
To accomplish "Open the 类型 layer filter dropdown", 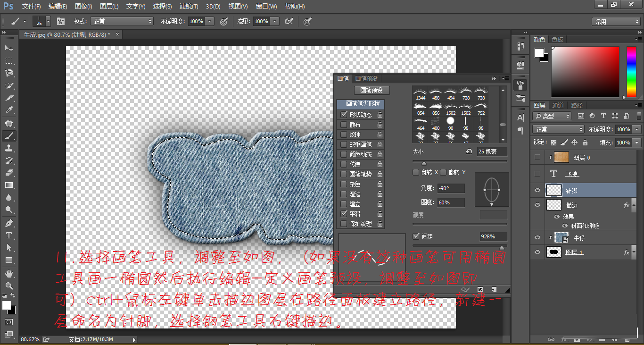I will click(x=552, y=116).
